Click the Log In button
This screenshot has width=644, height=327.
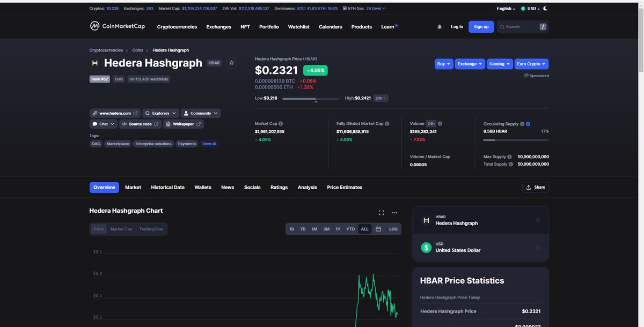(x=457, y=27)
